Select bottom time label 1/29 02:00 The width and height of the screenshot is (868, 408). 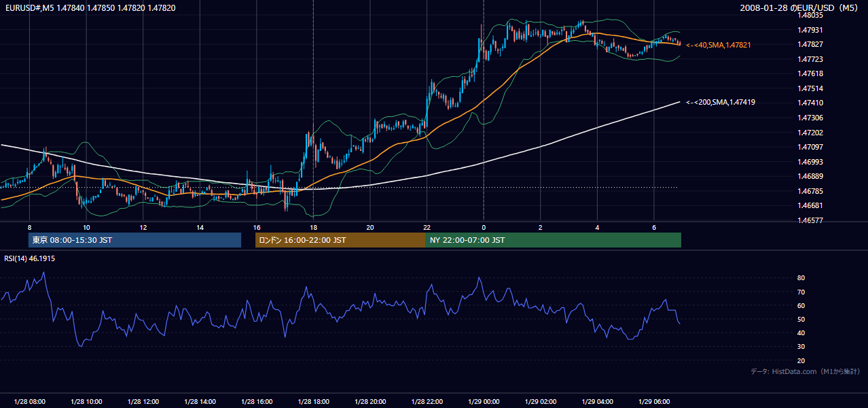coord(540,402)
